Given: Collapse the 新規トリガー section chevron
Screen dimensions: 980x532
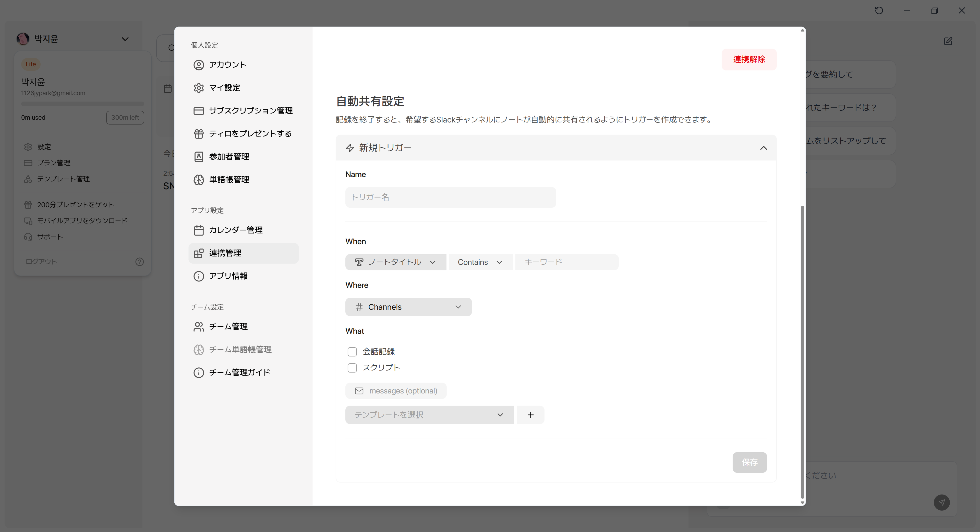Looking at the screenshot, I should pyautogui.click(x=763, y=148).
